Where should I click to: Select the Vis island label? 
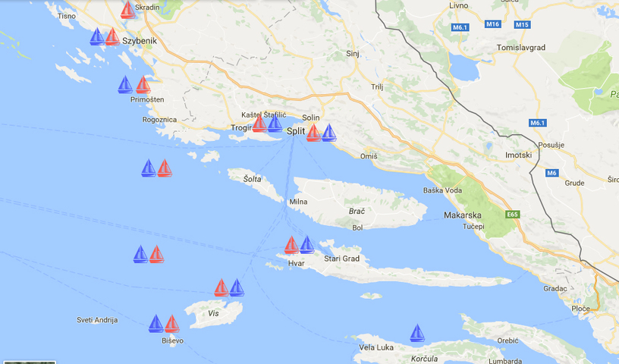pos(213,313)
